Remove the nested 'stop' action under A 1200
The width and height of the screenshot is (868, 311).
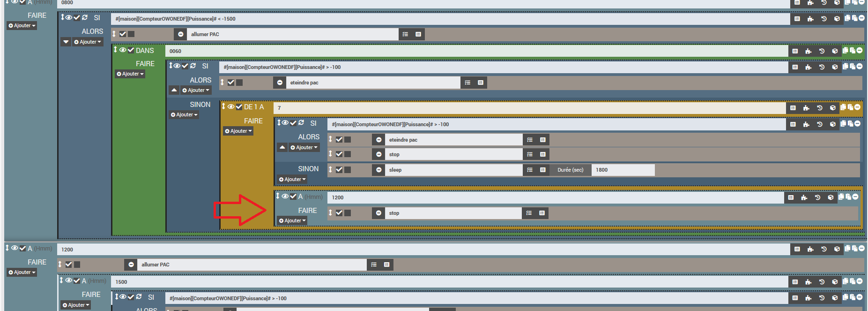point(378,213)
